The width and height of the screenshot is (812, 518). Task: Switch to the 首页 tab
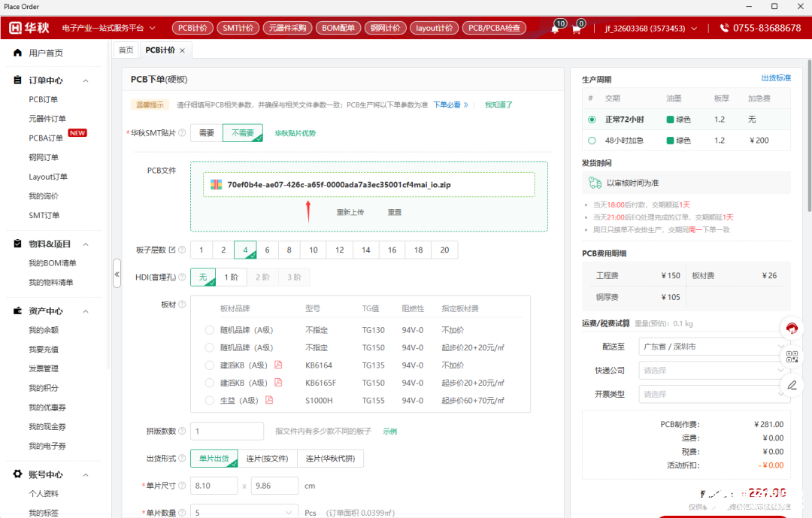coord(126,50)
